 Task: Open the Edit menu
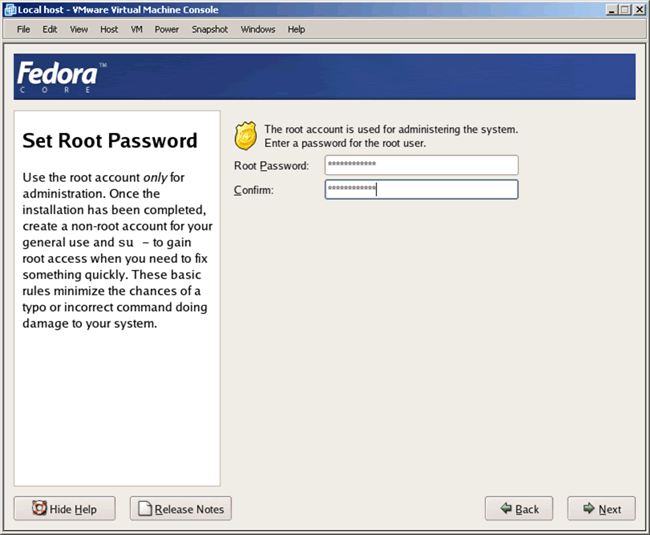point(50,29)
